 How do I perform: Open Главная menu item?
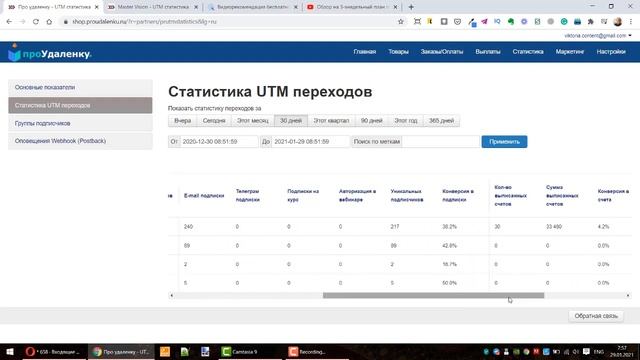click(x=364, y=52)
